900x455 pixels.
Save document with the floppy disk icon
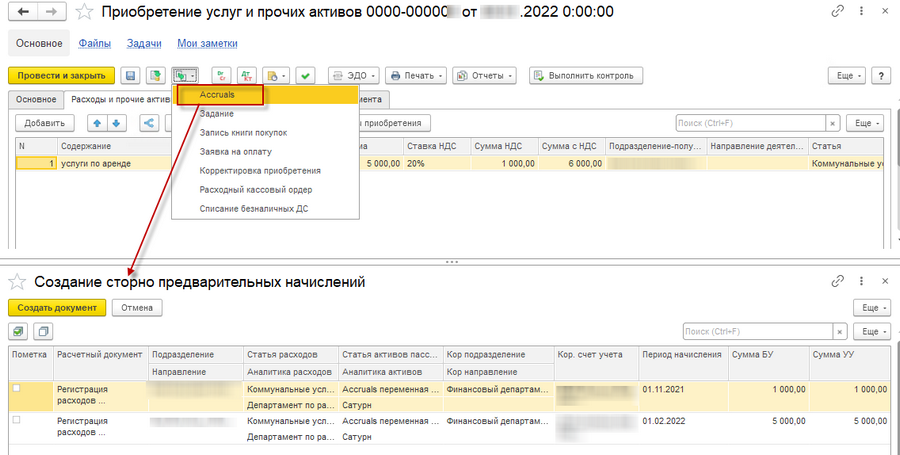130,76
